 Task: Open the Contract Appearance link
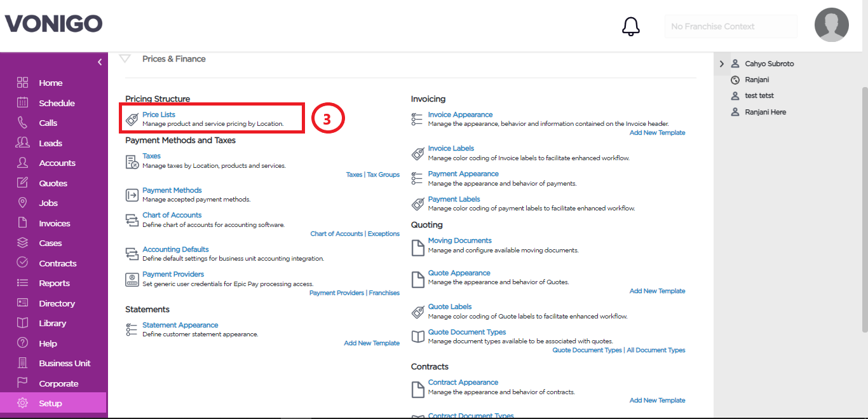463,382
